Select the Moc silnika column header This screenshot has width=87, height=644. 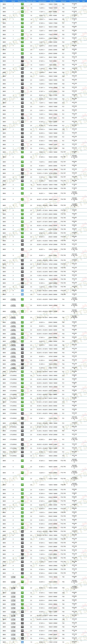pyautogui.click(x=53, y=1)
